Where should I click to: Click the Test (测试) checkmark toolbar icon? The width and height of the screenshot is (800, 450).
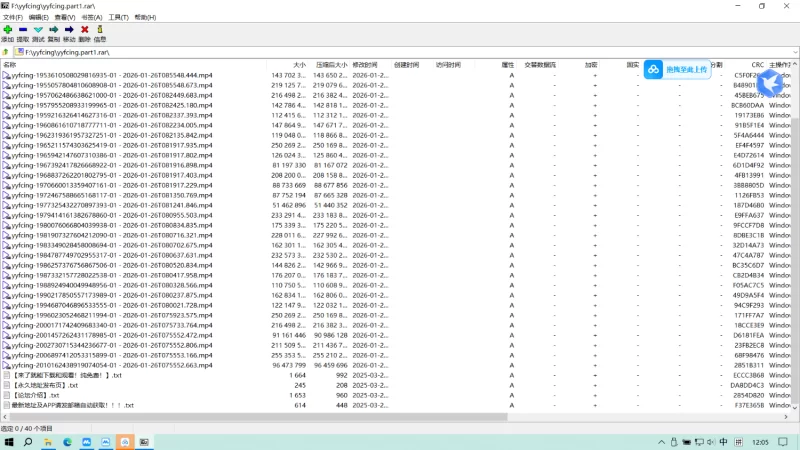click(38, 30)
